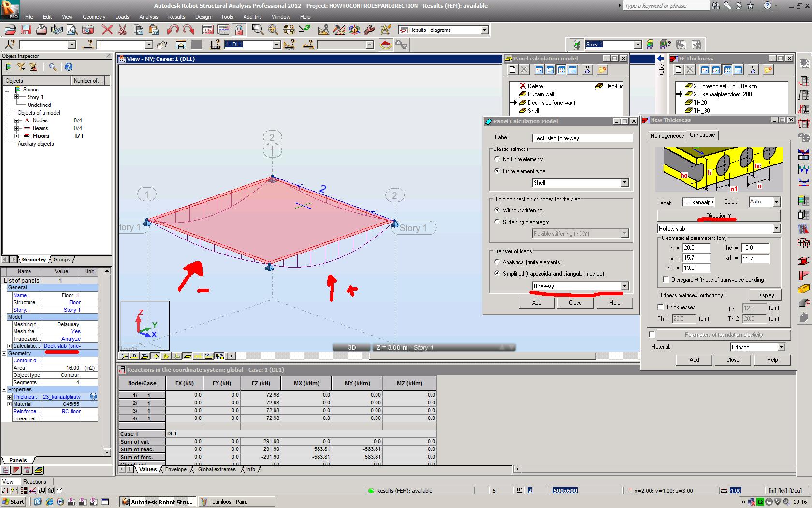Open the Results menu
Viewport: 812px width, 508px height.
click(x=177, y=17)
